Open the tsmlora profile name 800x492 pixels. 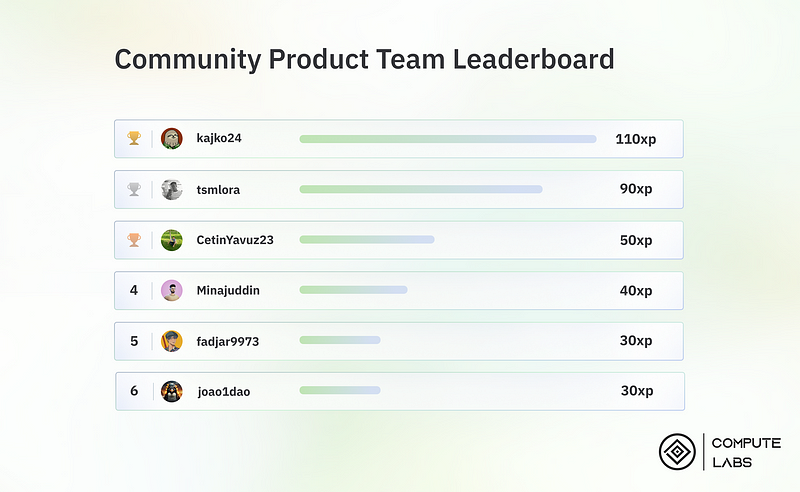(x=218, y=189)
